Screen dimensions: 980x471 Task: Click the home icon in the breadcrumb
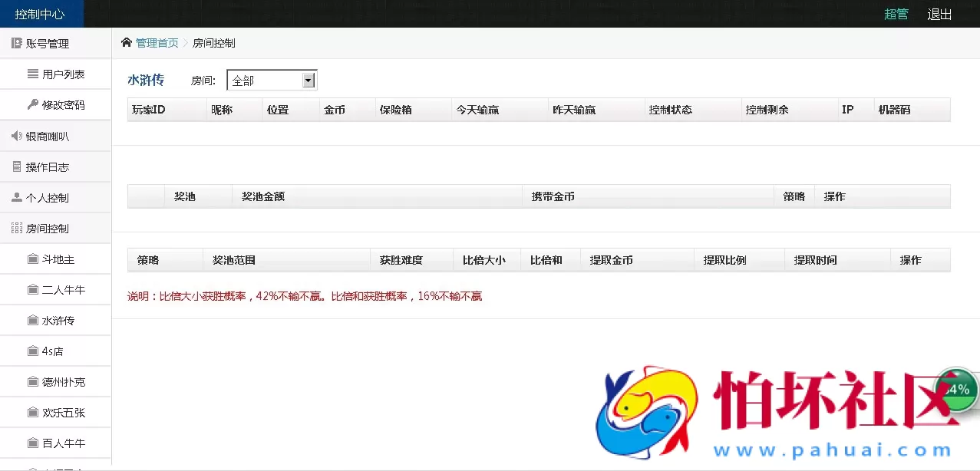click(127, 43)
